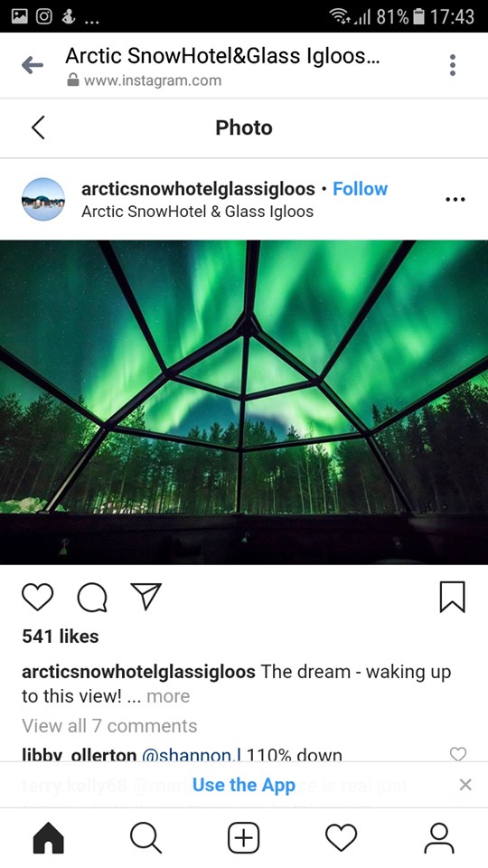Open the Activity heart in the bottom bar
This screenshot has height=868, width=488.
[341, 837]
